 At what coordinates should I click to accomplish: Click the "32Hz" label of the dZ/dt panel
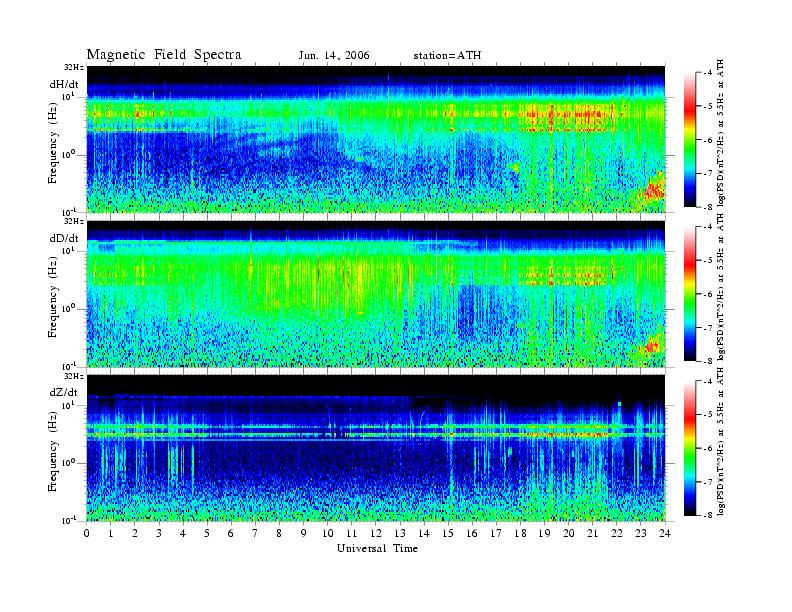(x=74, y=376)
